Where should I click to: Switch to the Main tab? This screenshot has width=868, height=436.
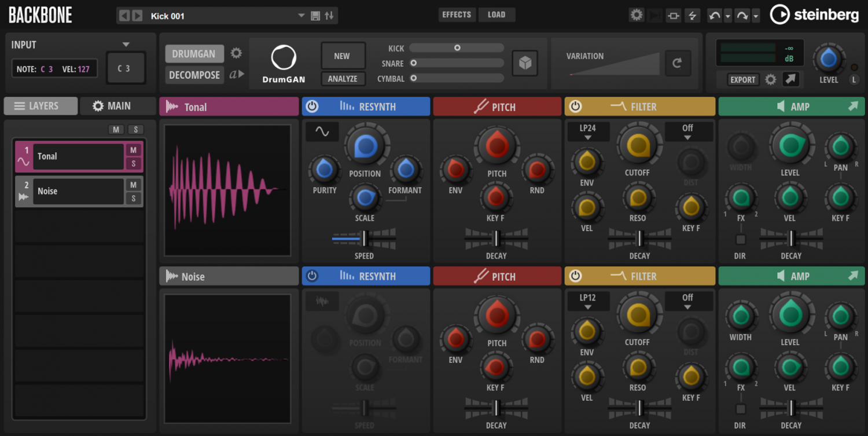[118, 106]
